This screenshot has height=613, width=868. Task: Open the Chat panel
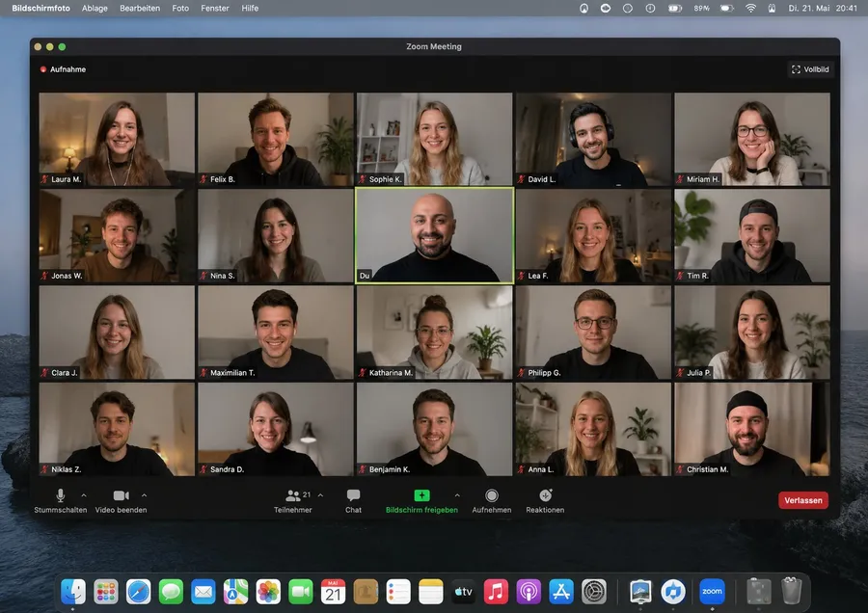(x=353, y=500)
